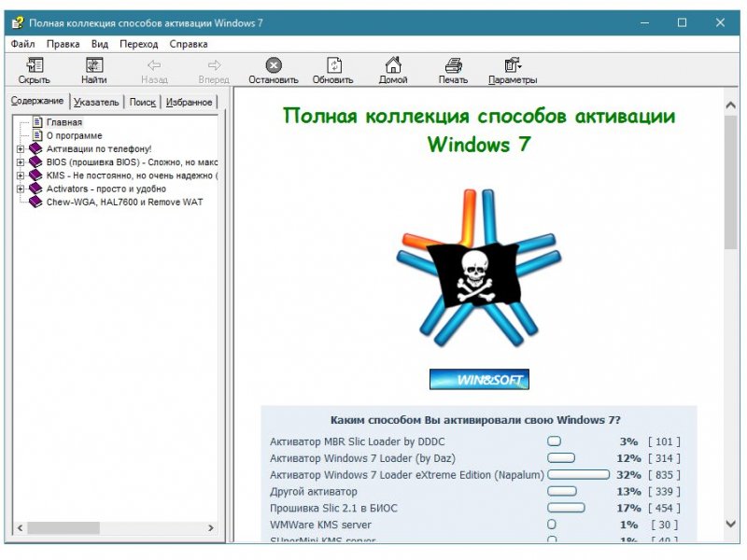Select the О программе topic
Viewport: 747px width, 560px height.
[75, 135]
